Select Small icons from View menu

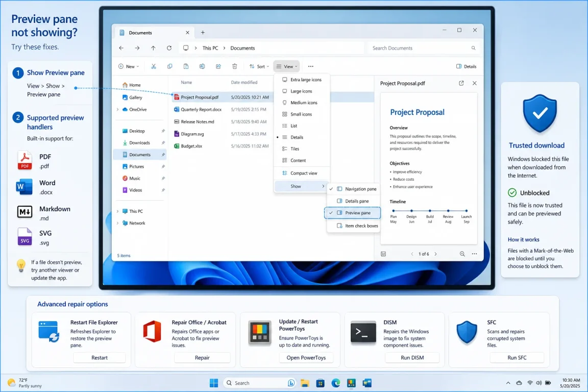(302, 114)
